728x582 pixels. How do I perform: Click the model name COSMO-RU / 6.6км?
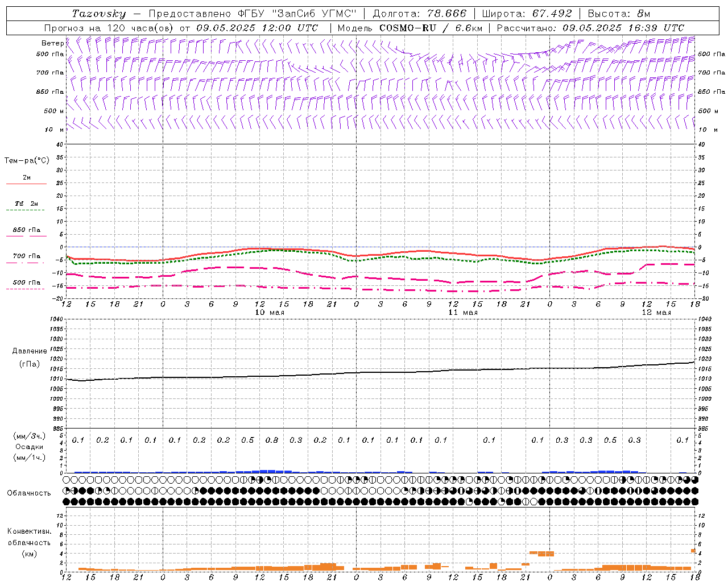[x=431, y=28]
